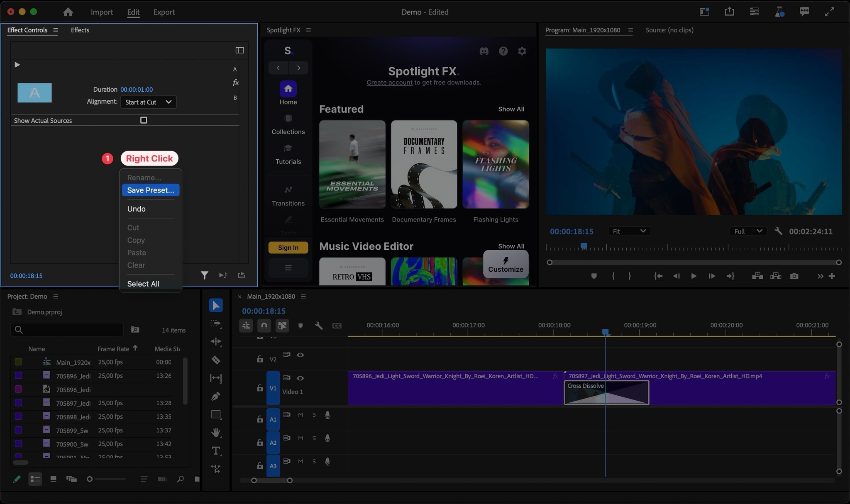Open Program monitor wrench settings
Screen dimensions: 850x504
pyautogui.click(x=778, y=231)
